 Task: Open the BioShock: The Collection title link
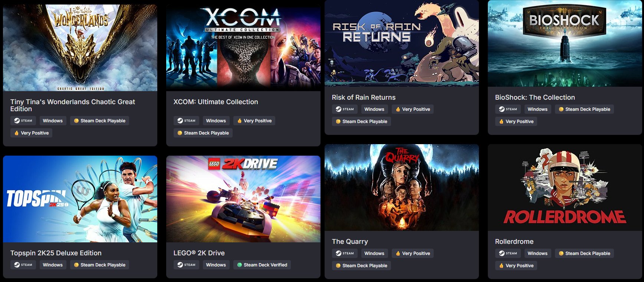pos(535,97)
